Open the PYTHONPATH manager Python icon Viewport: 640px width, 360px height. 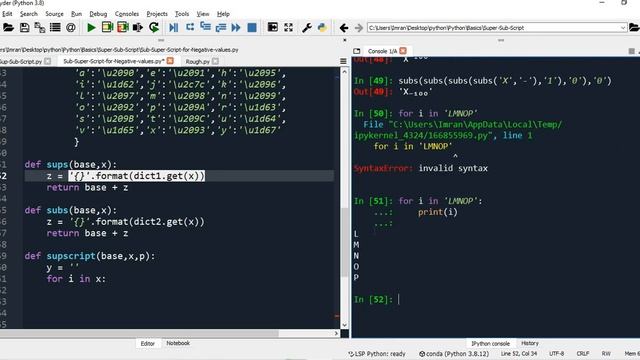point(322,27)
